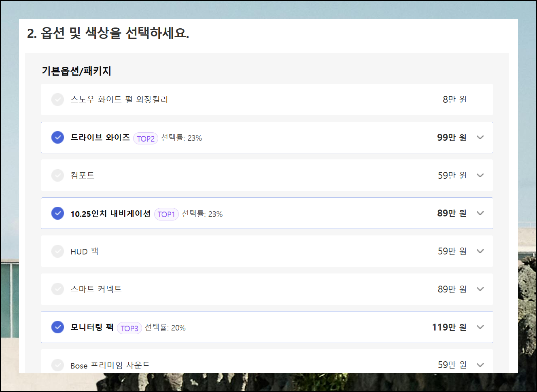Click the HUD 팩 label
Image resolution: width=537 pixels, height=392 pixels.
pyautogui.click(x=84, y=251)
